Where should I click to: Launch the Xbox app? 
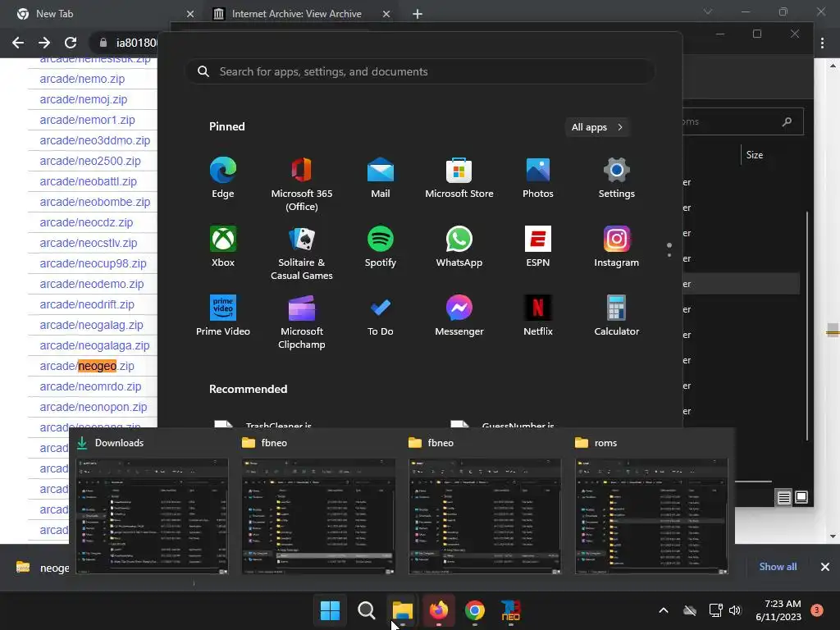(x=223, y=247)
